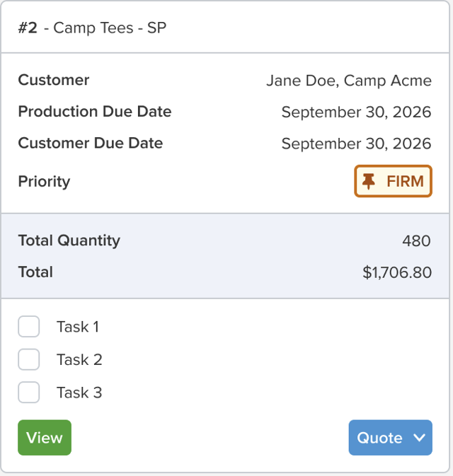Click the Task 1 label
The width and height of the screenshot is (453, 476).
click(x=78, y=327)
